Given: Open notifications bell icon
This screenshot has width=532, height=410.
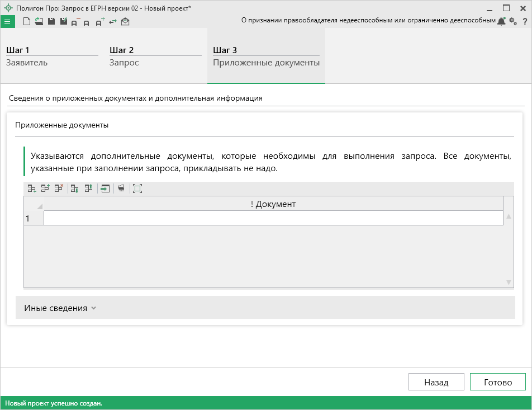Looking at the screenshot, I should (501, 21).
